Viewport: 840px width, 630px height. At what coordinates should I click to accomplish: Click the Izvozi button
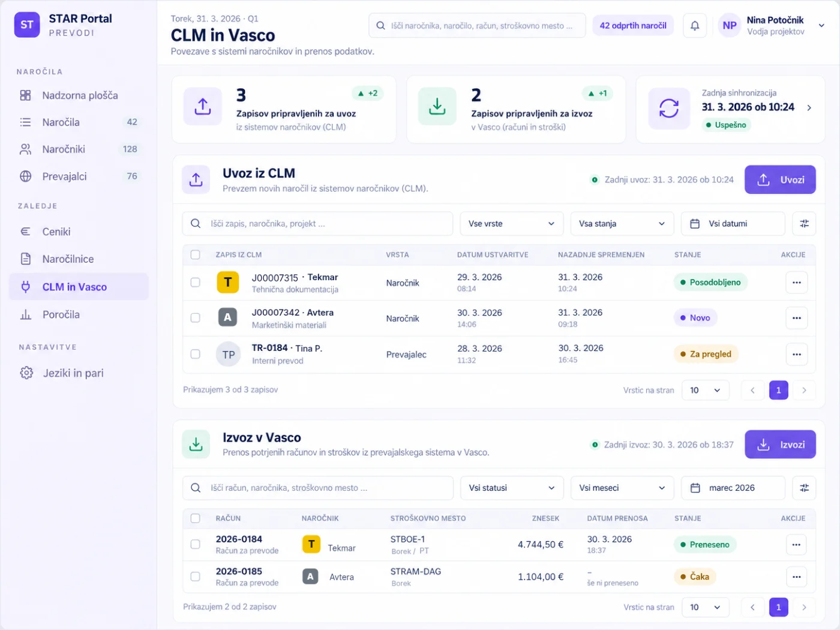(780, 445)
